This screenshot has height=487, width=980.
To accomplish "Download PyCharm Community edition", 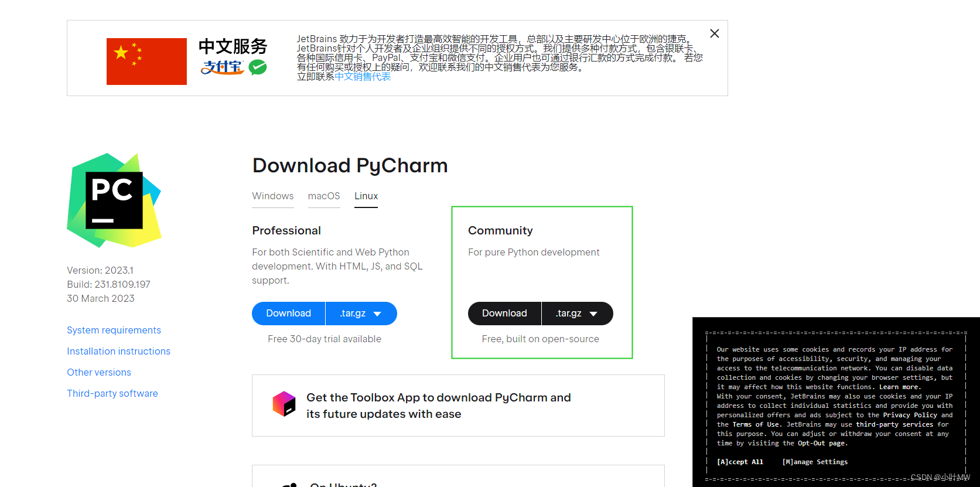I will (x=504, y=314).
